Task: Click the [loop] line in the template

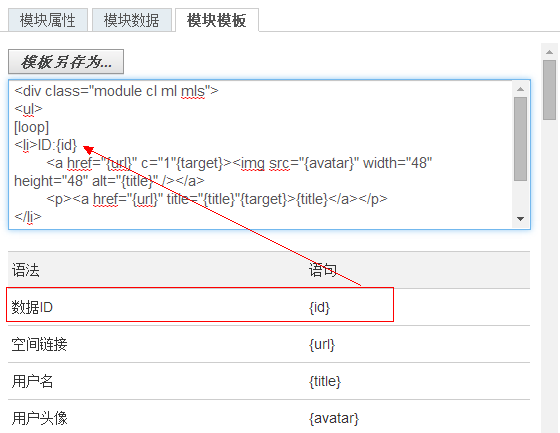Action: point(31,127)
